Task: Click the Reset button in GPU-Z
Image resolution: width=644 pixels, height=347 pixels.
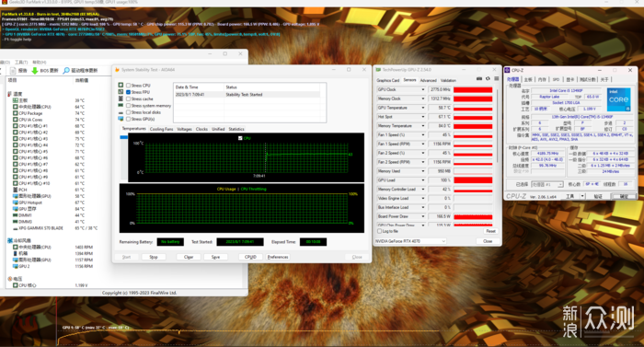Action: 490,231
